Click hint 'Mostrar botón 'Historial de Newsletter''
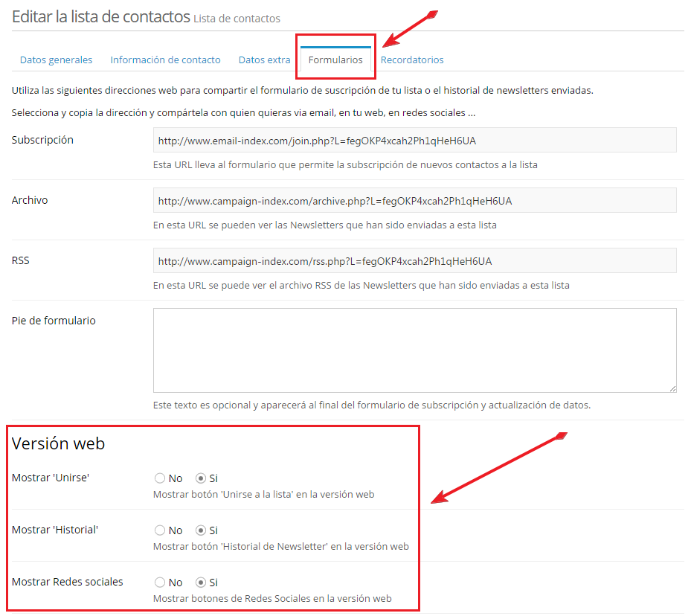Screen dimensions: 691x616 tap(280, 546)
